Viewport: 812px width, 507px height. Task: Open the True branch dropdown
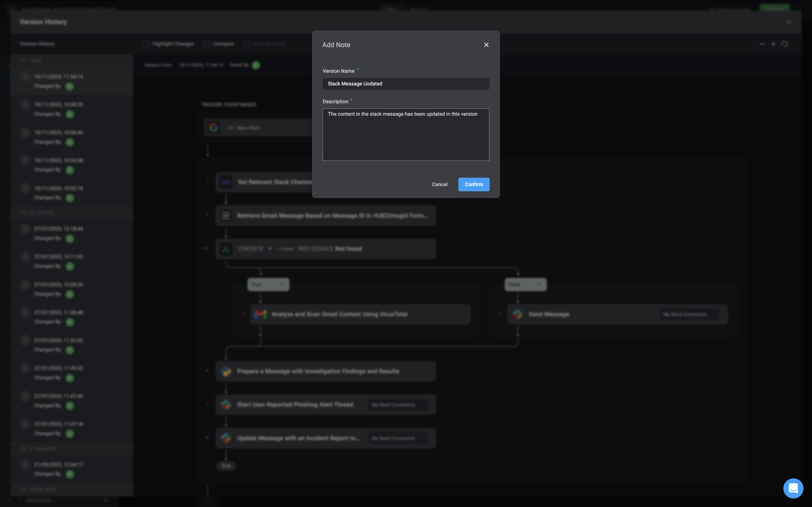268,284
